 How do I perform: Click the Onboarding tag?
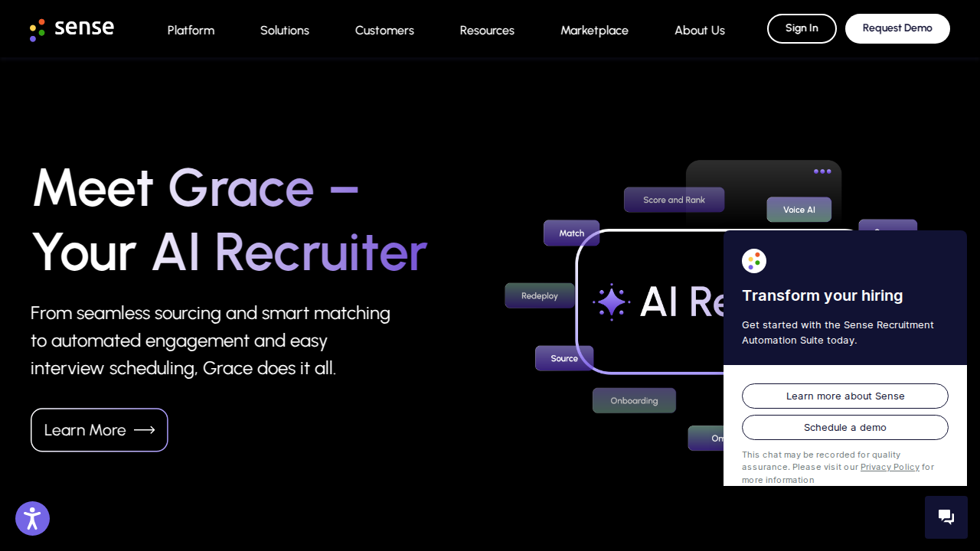pos(634,400)
